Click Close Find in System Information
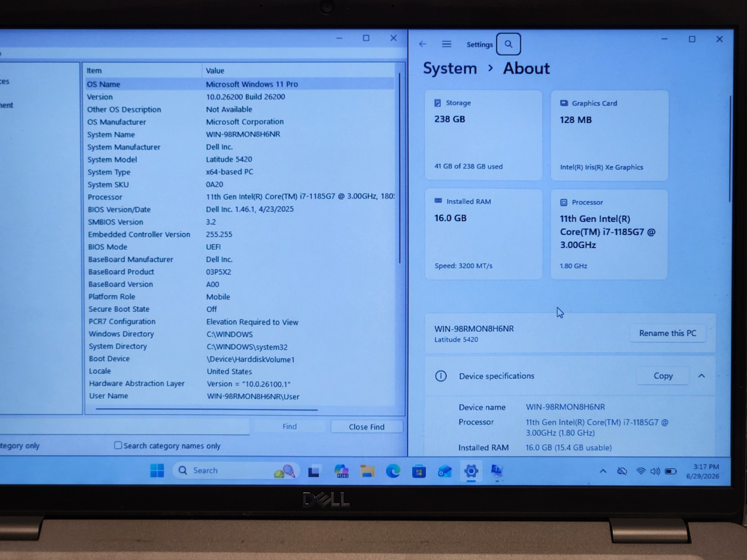 coord(366,427)
